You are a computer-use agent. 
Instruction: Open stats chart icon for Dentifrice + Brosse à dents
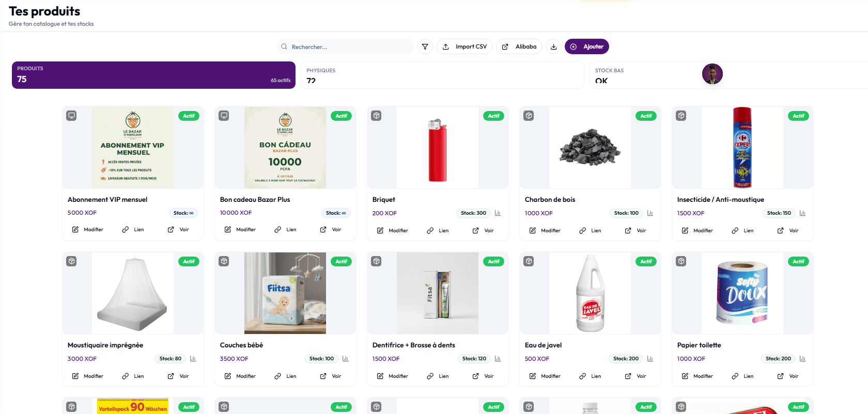click(x=498, y=358)
